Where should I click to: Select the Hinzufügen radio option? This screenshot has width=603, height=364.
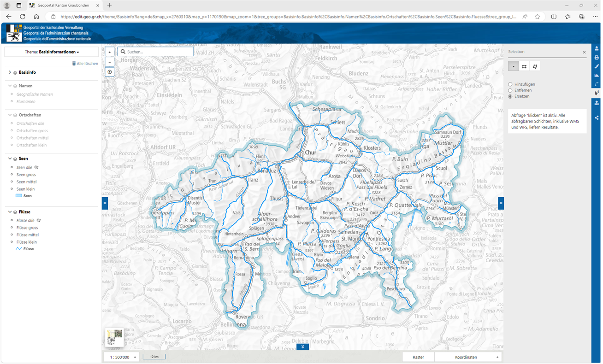click(510, 84)
